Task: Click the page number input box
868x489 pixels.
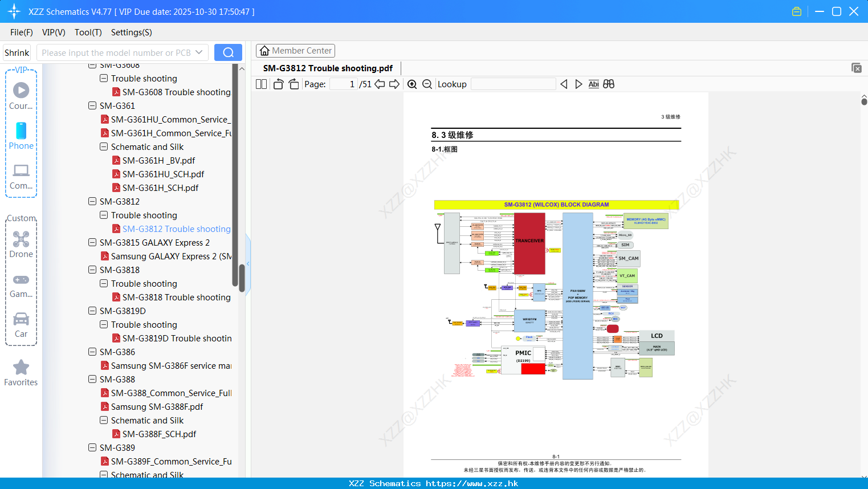Action: pyautogui.click(x=344, y=84)
